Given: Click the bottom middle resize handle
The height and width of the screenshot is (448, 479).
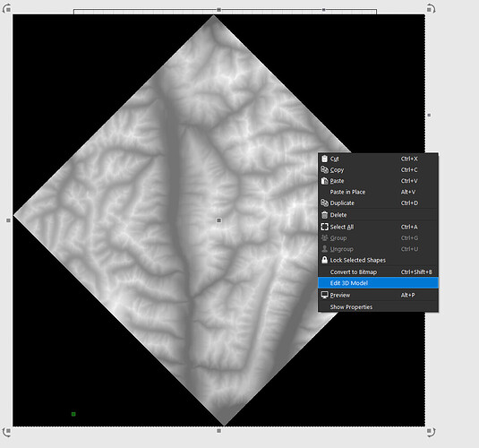Looking at the screenshot, I should [218, 431].
